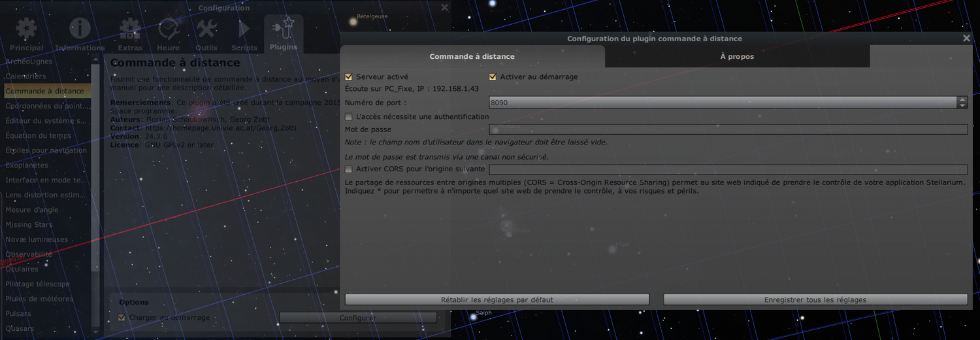
Task: Decrease the port number with down arrow
Action: 962,105
